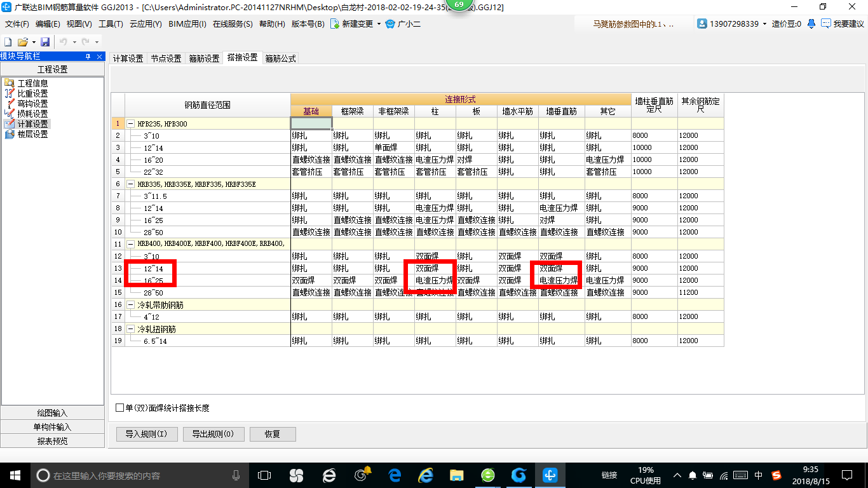
Task: Open Task View on the taskbar
Action: [264, 475]
